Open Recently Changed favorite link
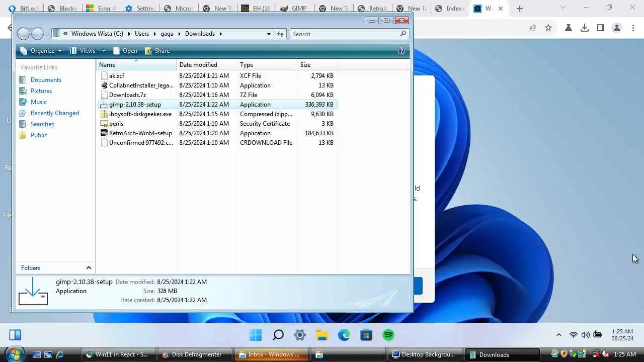This screenshot has width=644, height=362. [x=54, y=113]
